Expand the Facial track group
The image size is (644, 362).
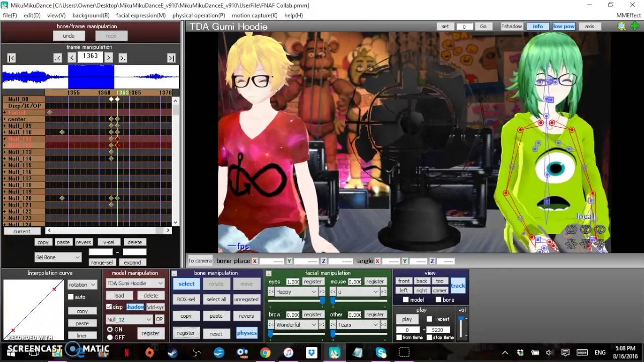pos(5,113)
